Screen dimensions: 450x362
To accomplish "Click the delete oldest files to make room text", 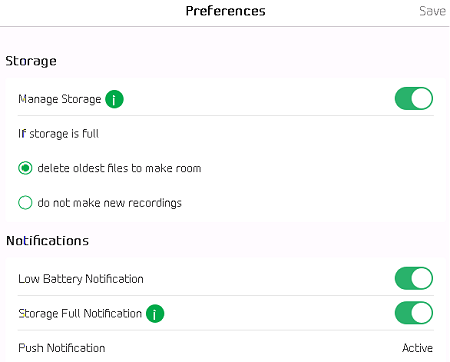I will pyautogui.click(x=119, y=168).
